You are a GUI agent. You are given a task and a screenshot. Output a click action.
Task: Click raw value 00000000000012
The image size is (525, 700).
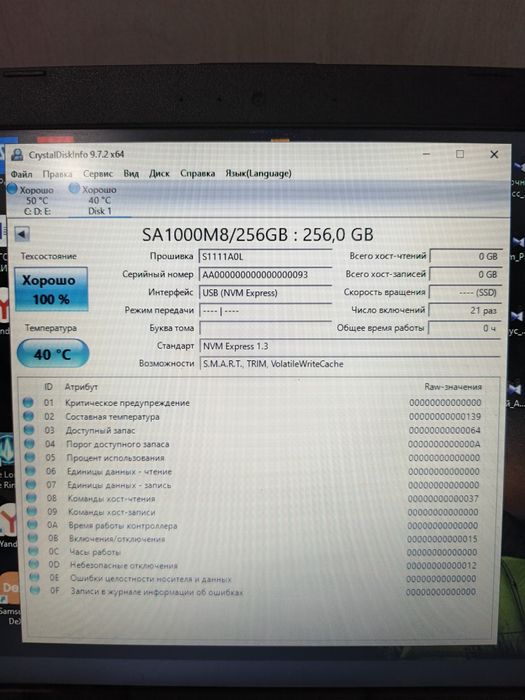pyautogui.click(x=442, y=566)
